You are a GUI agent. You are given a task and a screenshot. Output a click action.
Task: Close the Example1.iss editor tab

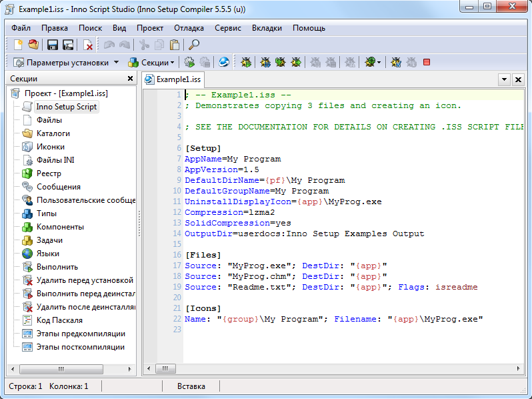click(x=518, y=79)
